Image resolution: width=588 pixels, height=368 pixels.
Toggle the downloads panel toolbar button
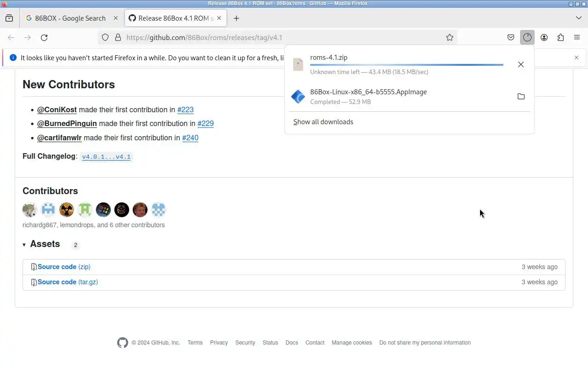tap(527, 38)
